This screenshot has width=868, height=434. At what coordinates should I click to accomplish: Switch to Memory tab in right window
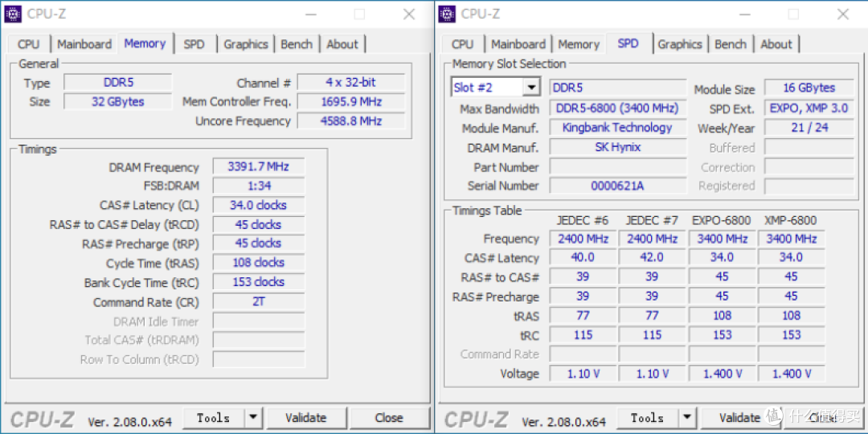[x=579, y=44]
